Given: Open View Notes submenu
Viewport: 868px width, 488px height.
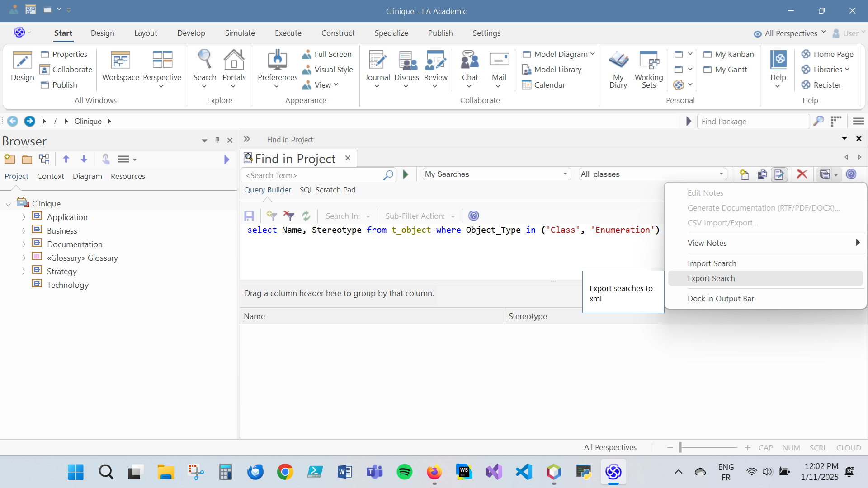Looking at the screenshot, I should click(765, 243).
